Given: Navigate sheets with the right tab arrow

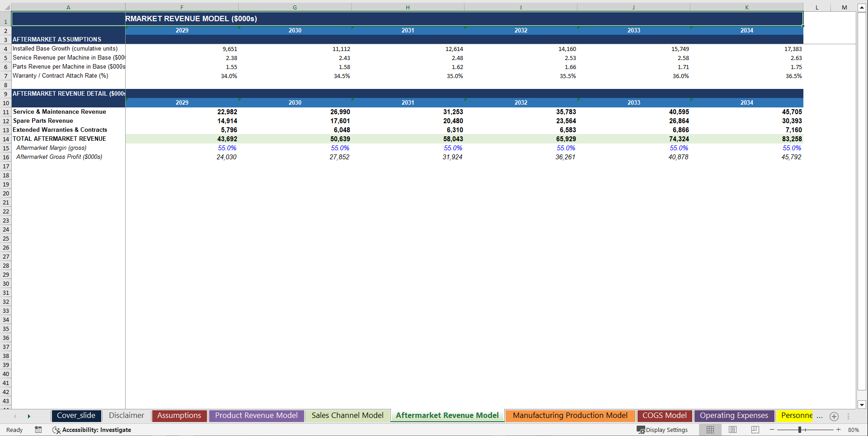Looking at the screenshot, I should coord(29,416).
